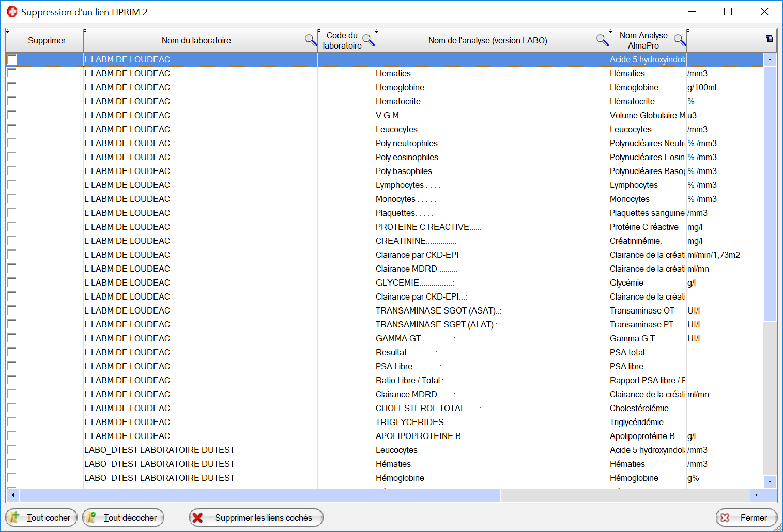Click search magnifier in Nom du laboratoire header
Viewport: 783px width, 532px height.
[311, 40]
